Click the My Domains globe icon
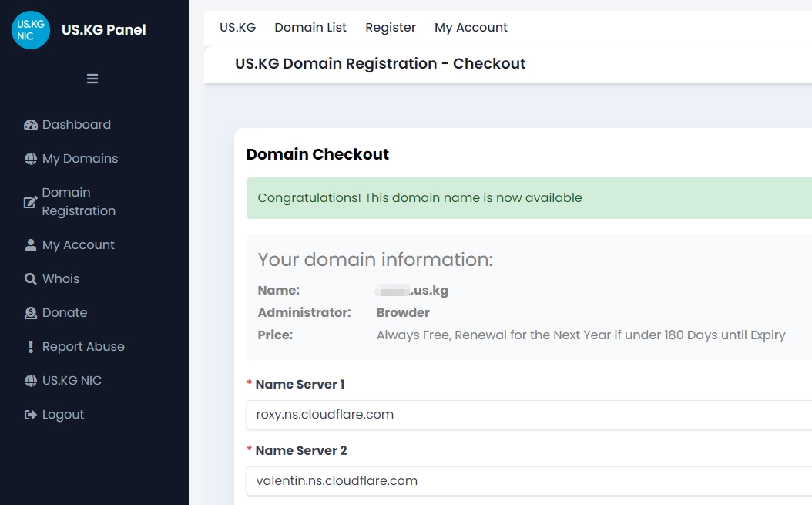 coord(31,159)
